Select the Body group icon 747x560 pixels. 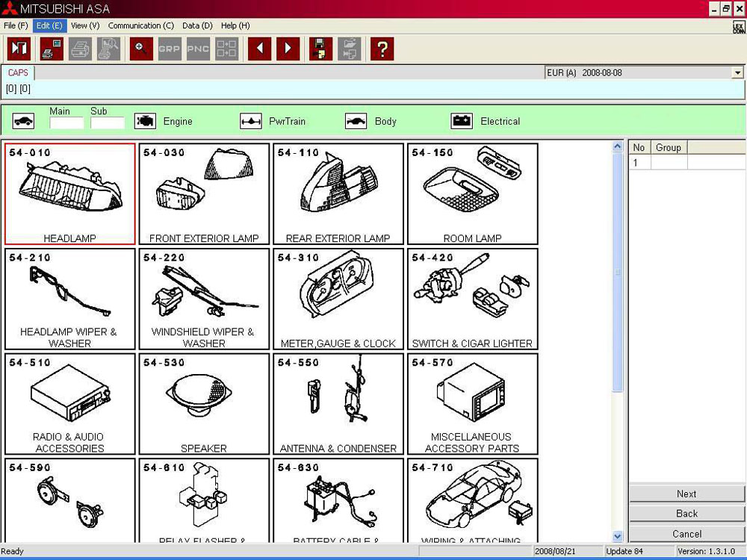pos(356,121)
